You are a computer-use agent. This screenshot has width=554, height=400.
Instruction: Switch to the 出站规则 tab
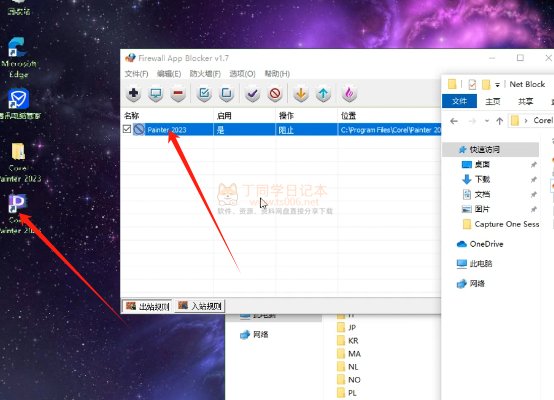click(147, 306)
